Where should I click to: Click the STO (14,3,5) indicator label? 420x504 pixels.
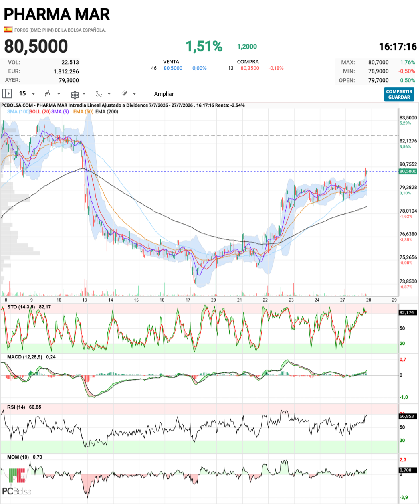coord(21,307)
